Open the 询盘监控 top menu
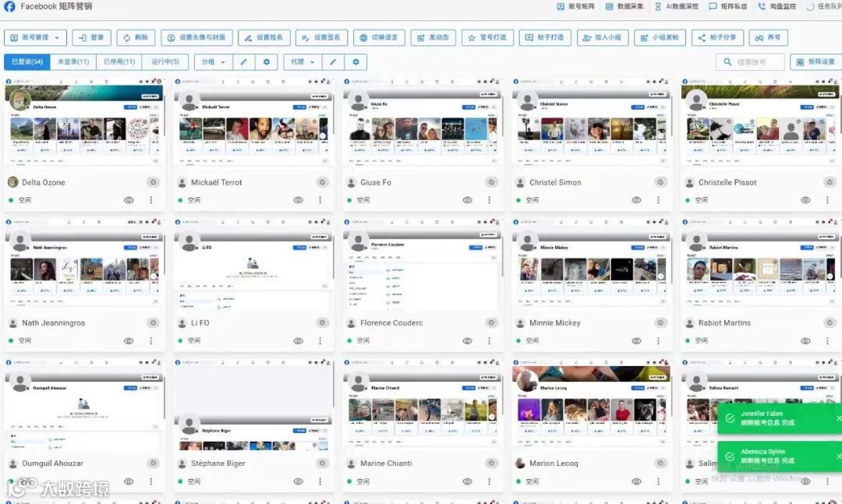 coord(777,6)
